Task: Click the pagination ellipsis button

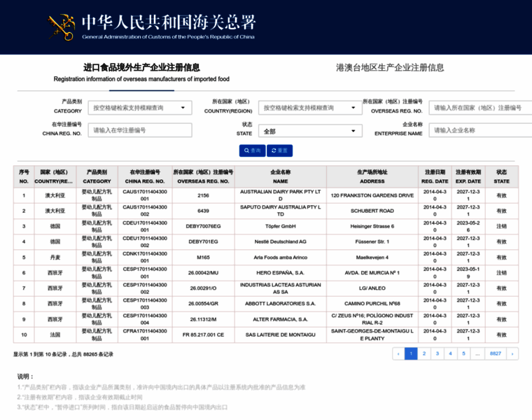Action: tap(477, 353)
